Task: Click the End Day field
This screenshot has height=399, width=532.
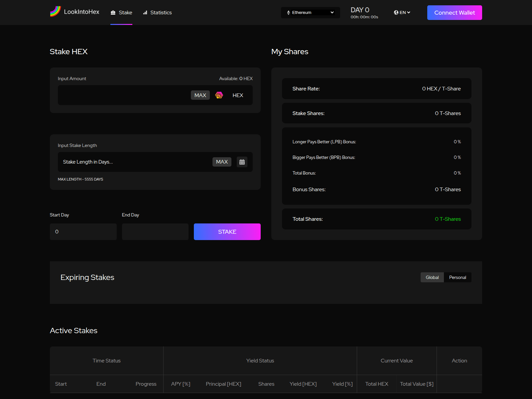Action: click(155, 232)
